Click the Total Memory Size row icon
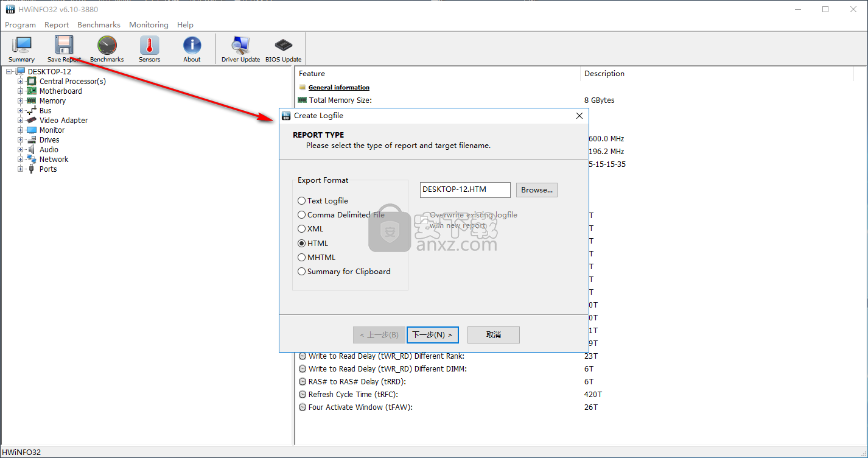The image size is (868, 458). coord(302,100)
